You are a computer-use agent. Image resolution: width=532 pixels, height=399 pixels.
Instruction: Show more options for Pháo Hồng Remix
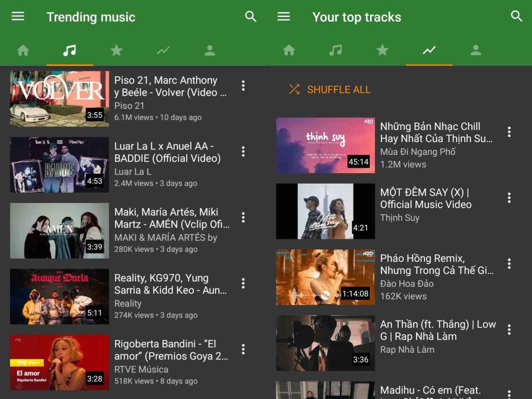click(x=509, y=263)
